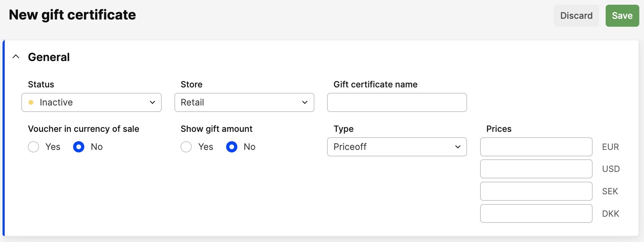
Task: Select Yes for Voucher in currency of sale
Action: pos(34,147)
